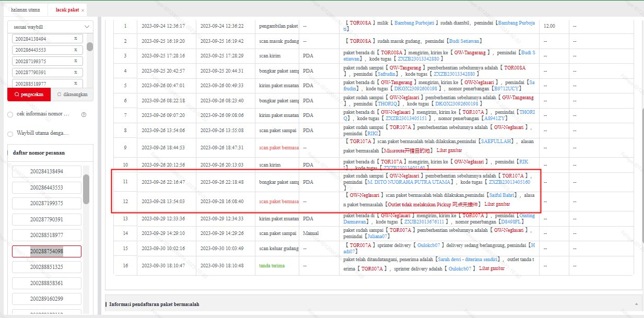Remove waybill 200287790391 chip with x
Screen dimensions: 644x318
[x=76, y=73]
